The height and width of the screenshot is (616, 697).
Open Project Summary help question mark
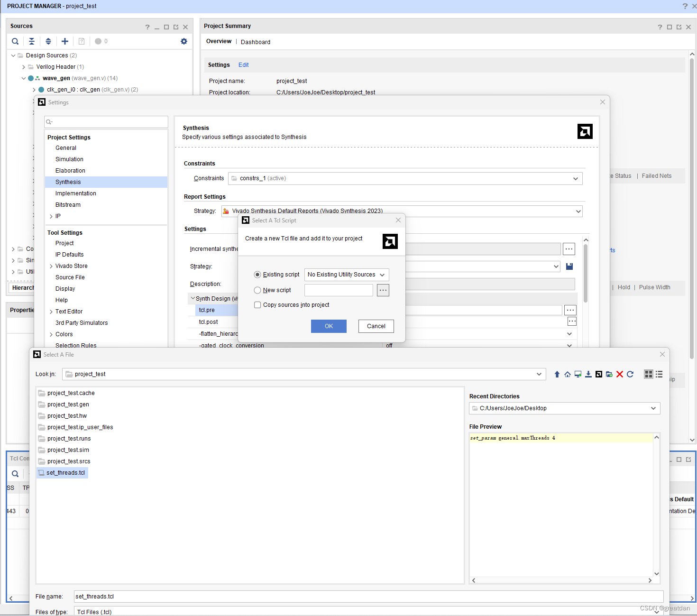[x=660, y=27]
